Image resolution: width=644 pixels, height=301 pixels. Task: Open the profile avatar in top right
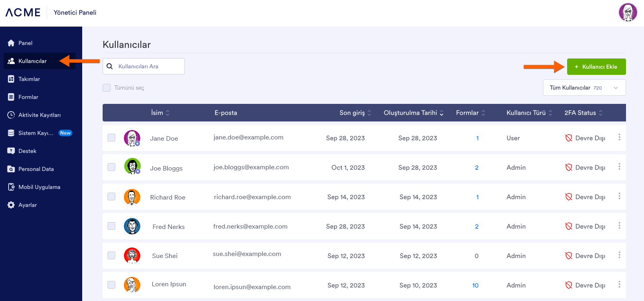(628, 12)
